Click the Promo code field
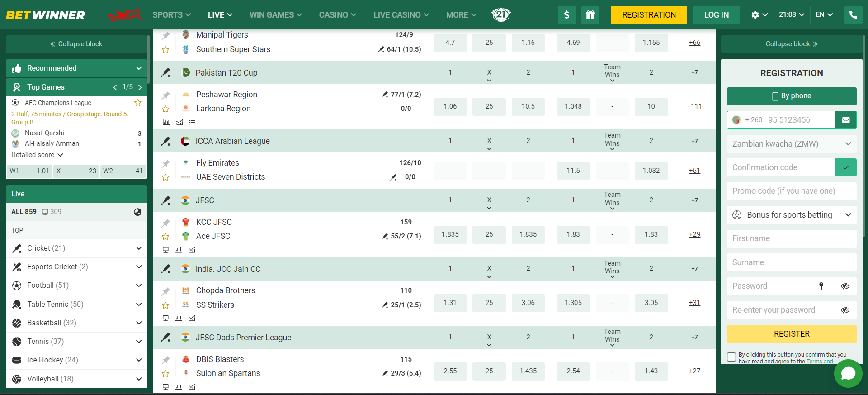 (x=792, y=191)
